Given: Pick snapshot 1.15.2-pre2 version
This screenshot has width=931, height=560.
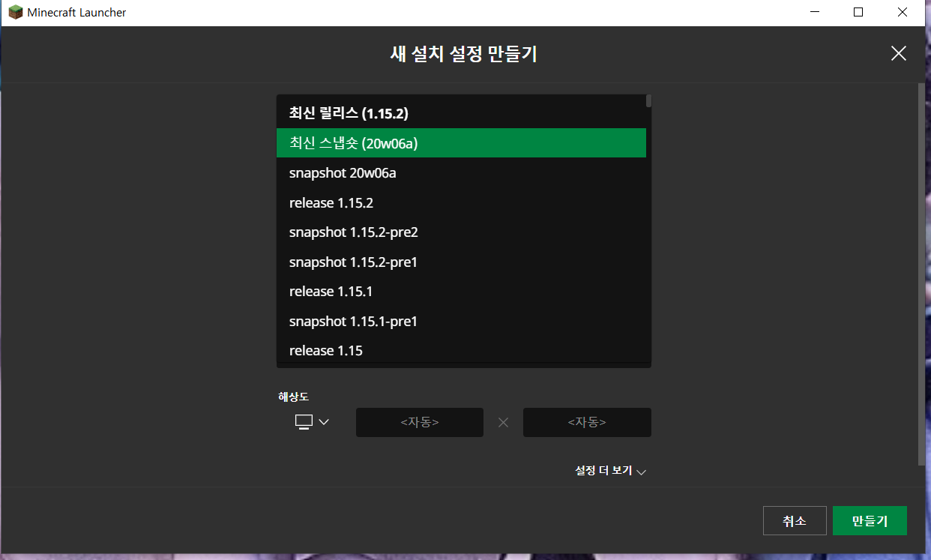Looking at the screenshot, I should pyautogui.click(x=461, y=232).
